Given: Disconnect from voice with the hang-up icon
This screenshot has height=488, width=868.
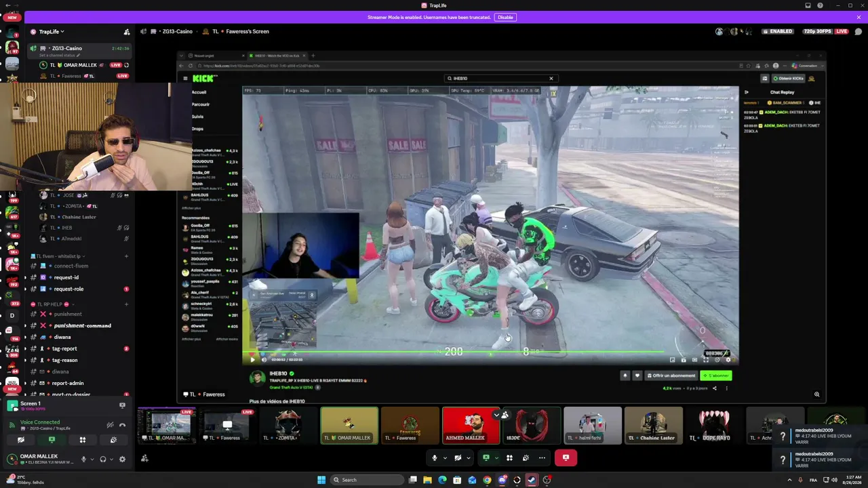Looking at the screenshot, I should 122,425.
